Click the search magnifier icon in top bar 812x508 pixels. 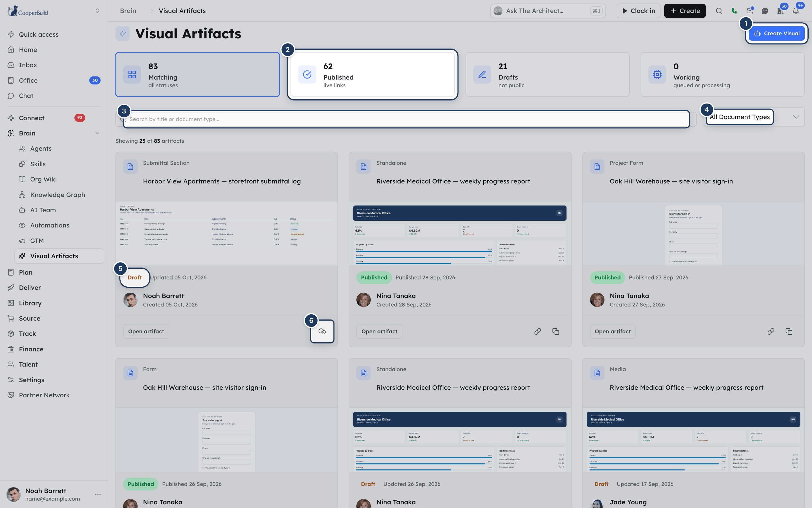[x=719, y=11]
